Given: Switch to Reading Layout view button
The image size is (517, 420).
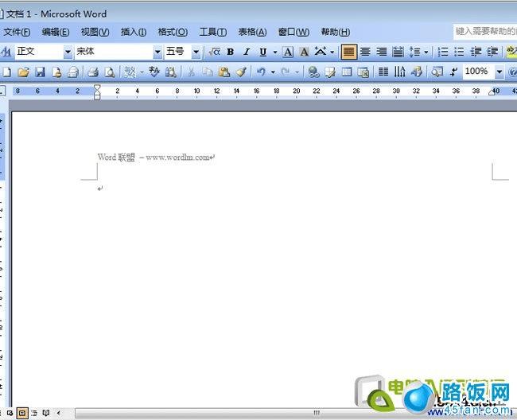Looking at the screenshot, I should tap(46, 413).
